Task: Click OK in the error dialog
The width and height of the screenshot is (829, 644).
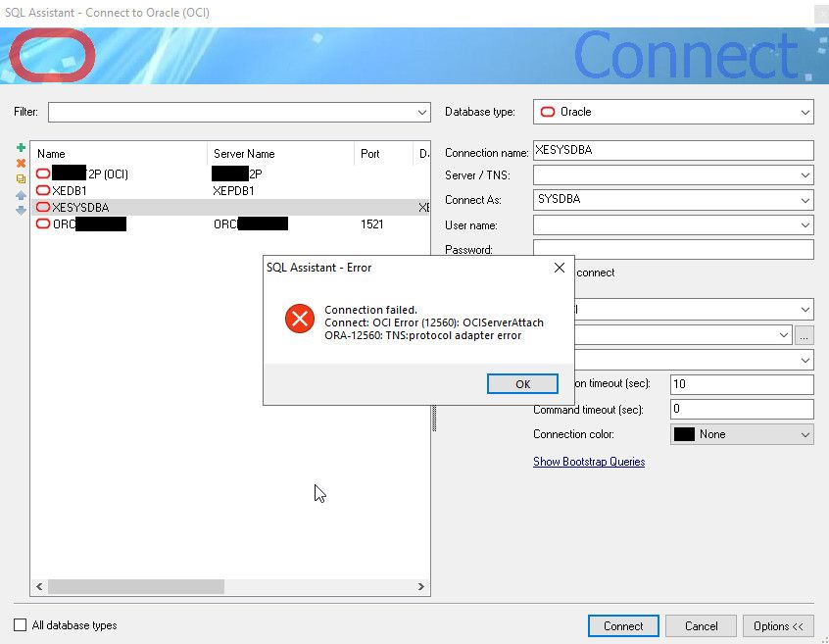Action: pyautogui.click(x=522, y=384)
